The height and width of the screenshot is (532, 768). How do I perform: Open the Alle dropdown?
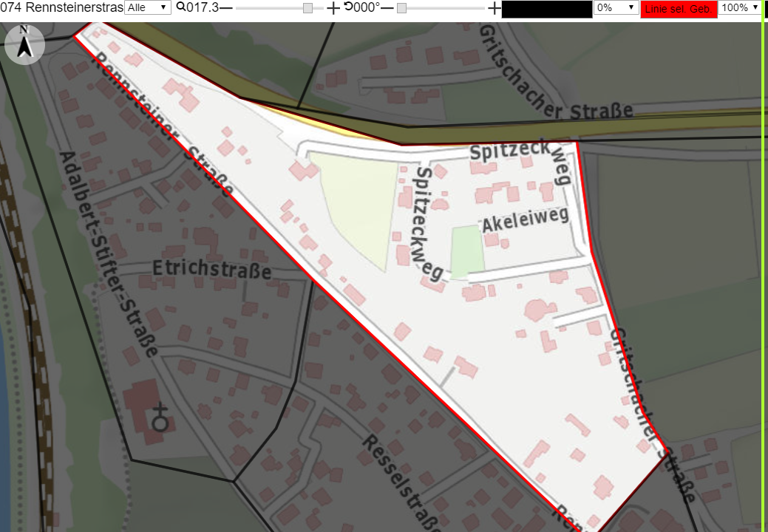[147, 7]
